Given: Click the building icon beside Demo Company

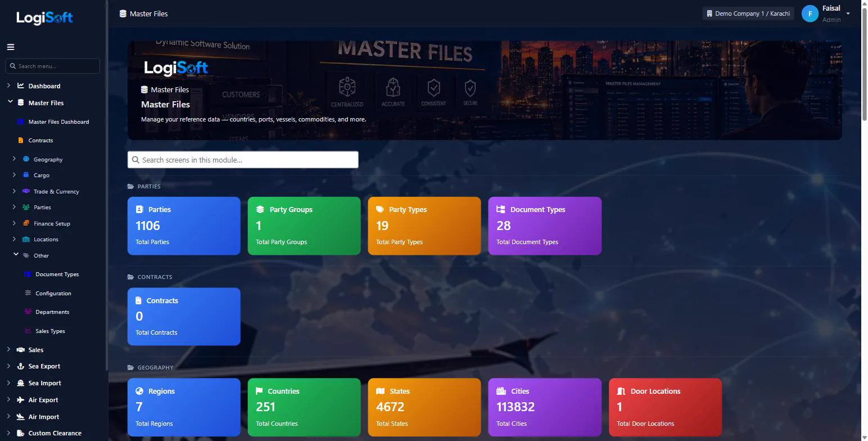Looking at the screenshot, I should point(709,13).
